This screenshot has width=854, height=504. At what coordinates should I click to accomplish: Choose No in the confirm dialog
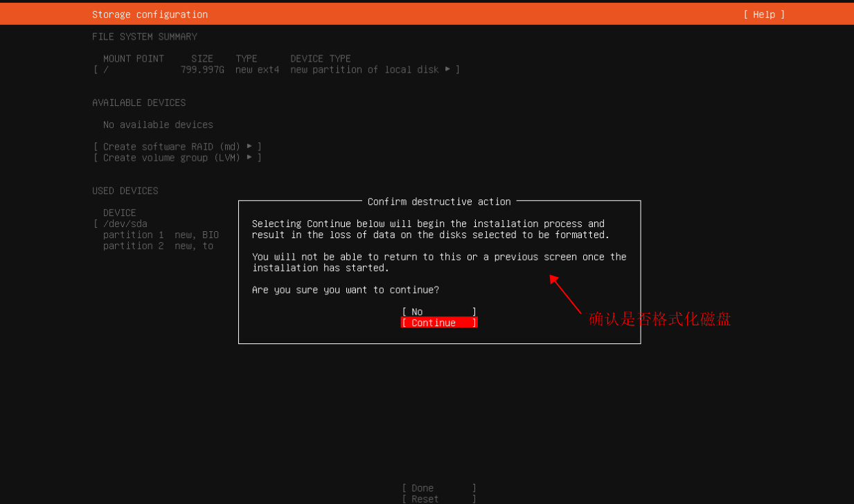[x=439, y=312]
